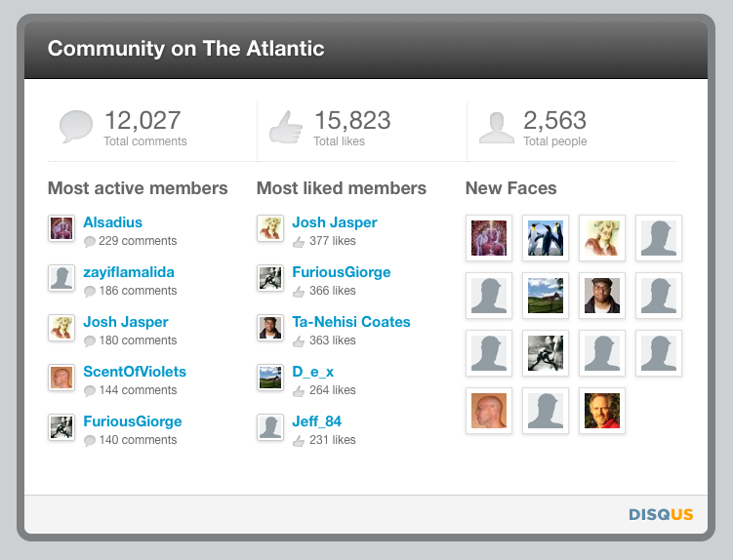This screenshot has height=560, width=733.
Task: Click Josh Jasper link under Most active members
Action: point(126,322)
